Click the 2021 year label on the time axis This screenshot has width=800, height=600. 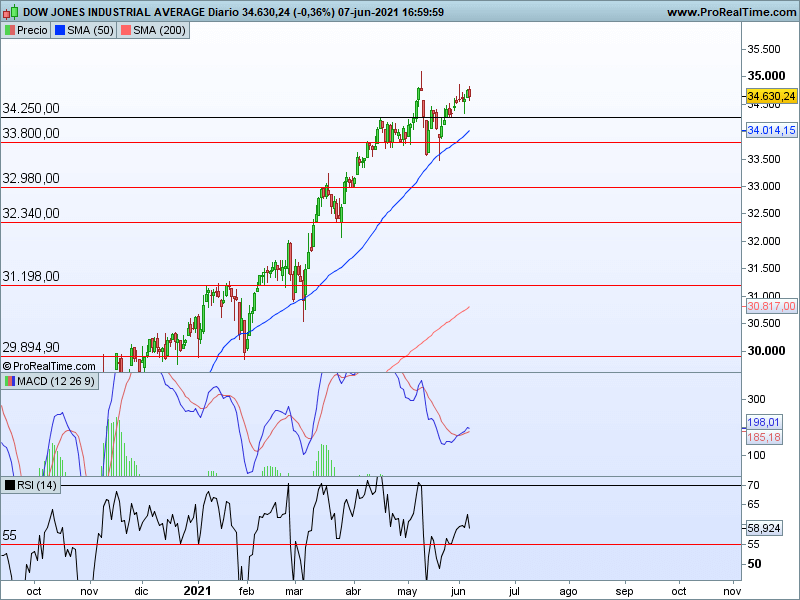click(197, 591)
